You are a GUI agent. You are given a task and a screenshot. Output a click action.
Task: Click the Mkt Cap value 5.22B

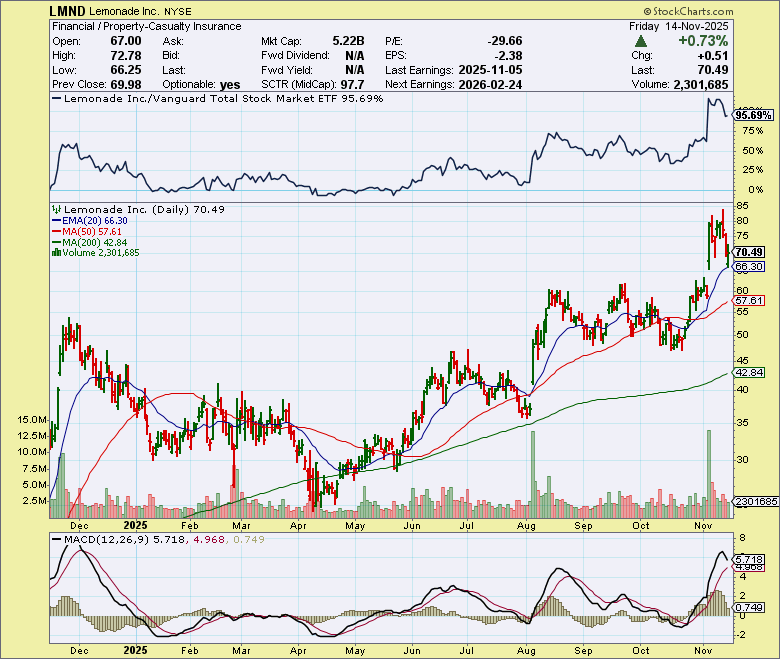[x=348, y=41]
